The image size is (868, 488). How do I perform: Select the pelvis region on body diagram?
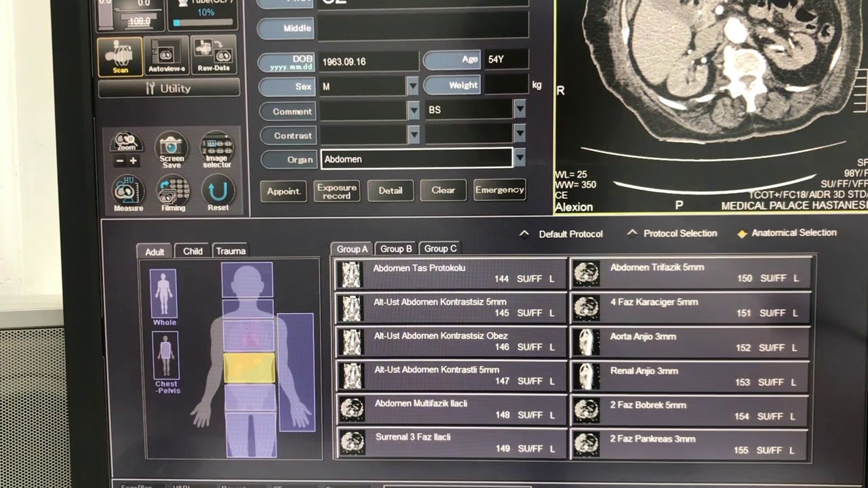click(x=250, y=398)
